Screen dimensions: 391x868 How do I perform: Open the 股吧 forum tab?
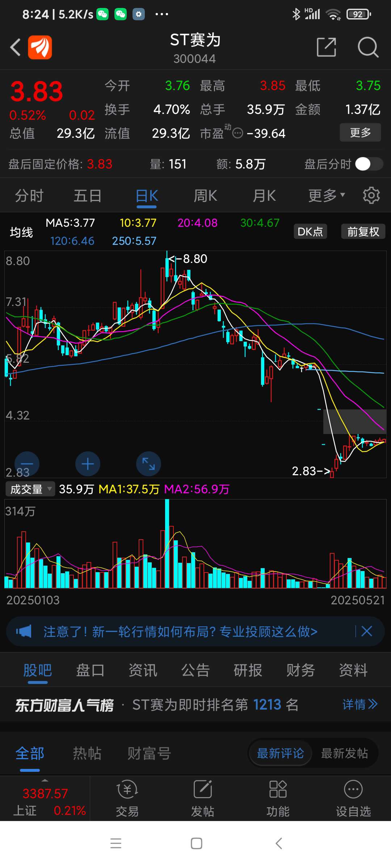pyautogui.click(x=38, y=670)
